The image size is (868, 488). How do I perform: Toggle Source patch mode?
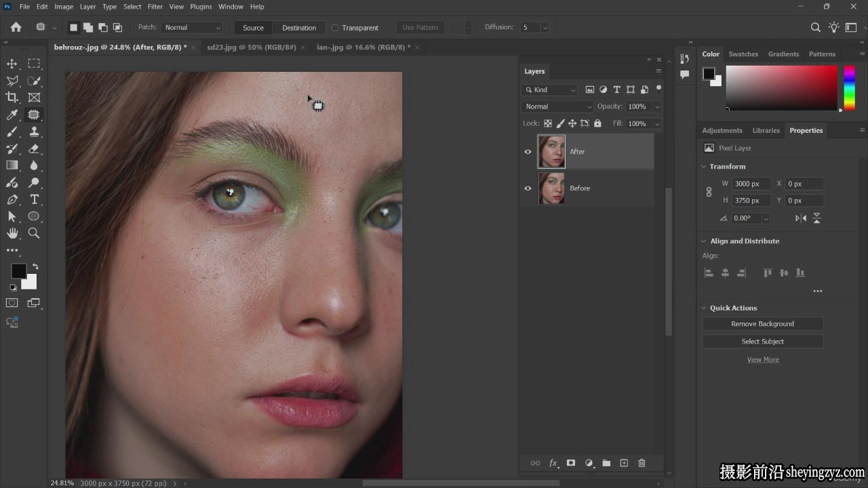[x=253, y=28]
